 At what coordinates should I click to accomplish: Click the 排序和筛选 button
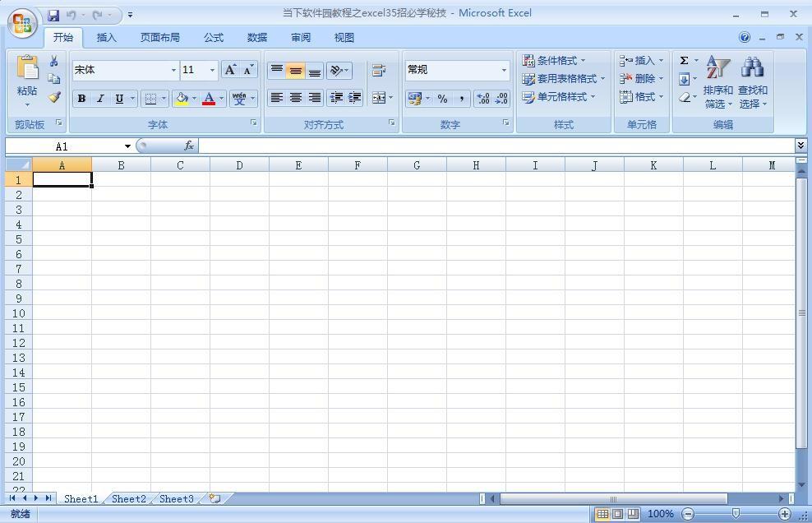(x=717, y=82)
